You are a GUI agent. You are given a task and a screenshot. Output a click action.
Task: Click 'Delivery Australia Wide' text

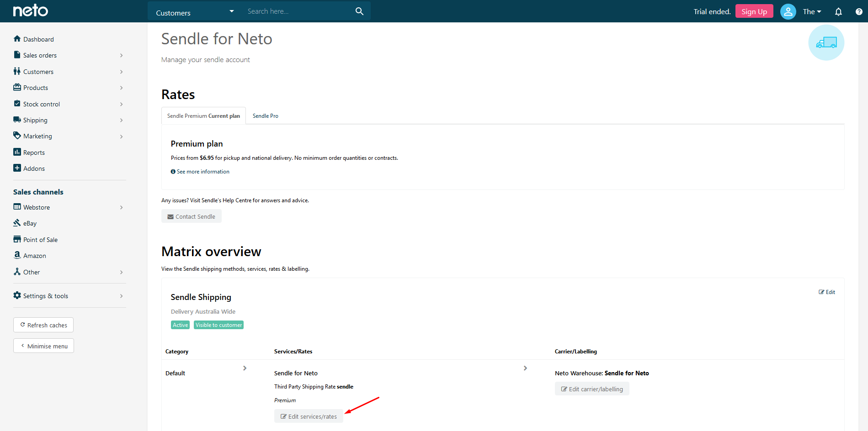pos(203,311)
